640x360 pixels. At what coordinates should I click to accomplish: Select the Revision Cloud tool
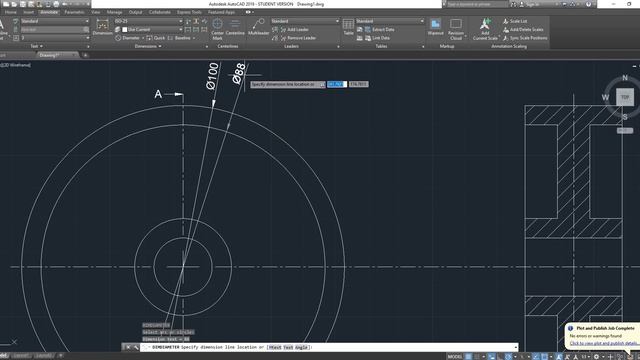456,29
